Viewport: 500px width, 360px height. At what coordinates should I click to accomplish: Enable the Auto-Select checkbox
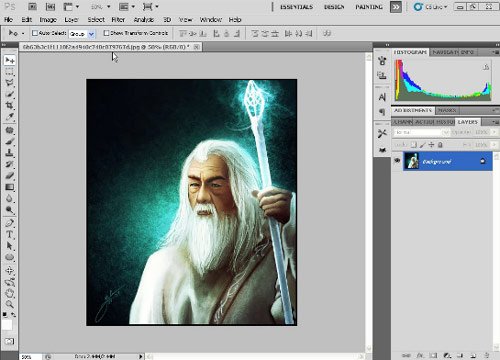pyautogui.click(x=34, y=33)
